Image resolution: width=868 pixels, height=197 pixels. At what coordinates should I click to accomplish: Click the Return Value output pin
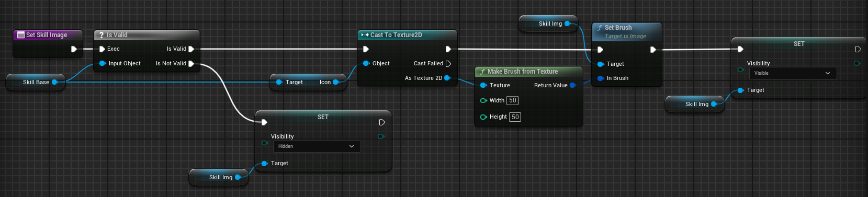click(x=573, y=85)
